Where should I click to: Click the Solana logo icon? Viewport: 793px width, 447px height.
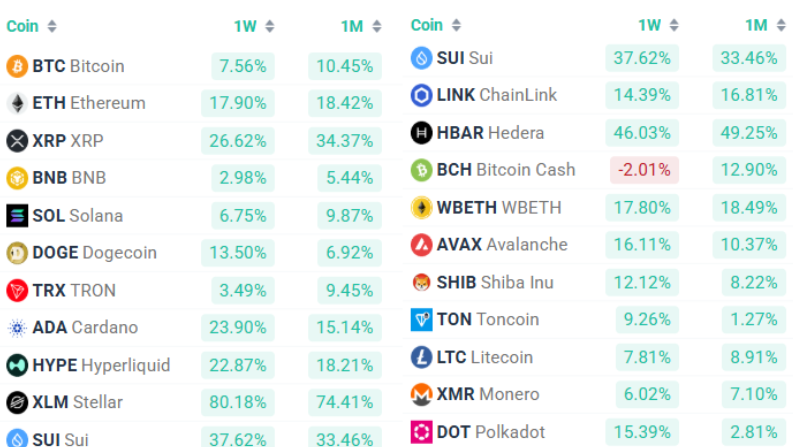17,215
